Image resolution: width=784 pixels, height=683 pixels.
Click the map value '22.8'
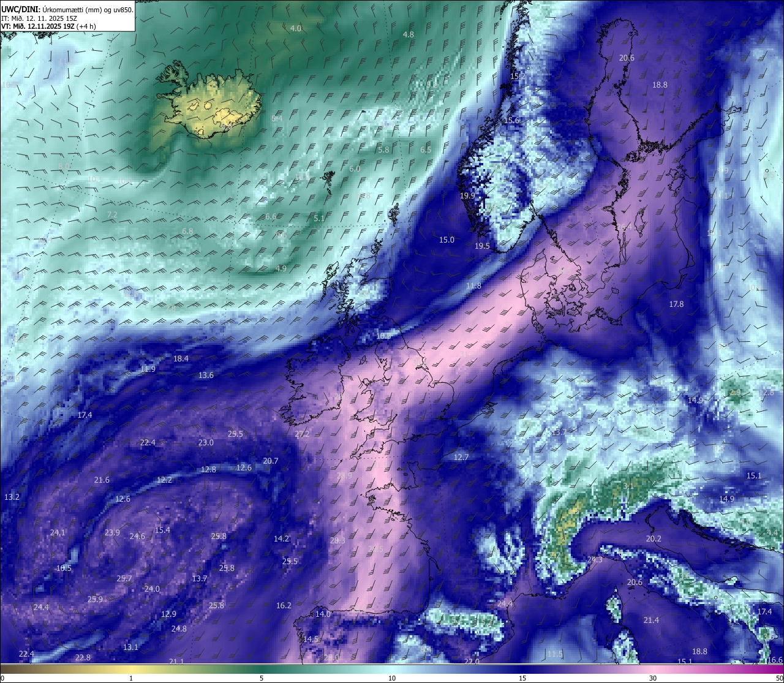coord(83,658)
